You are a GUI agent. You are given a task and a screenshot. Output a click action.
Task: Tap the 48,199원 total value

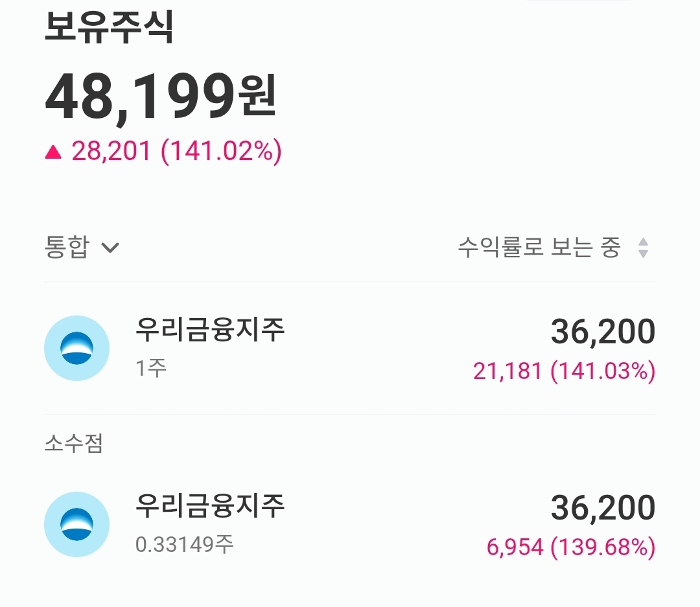pos(139,98)
